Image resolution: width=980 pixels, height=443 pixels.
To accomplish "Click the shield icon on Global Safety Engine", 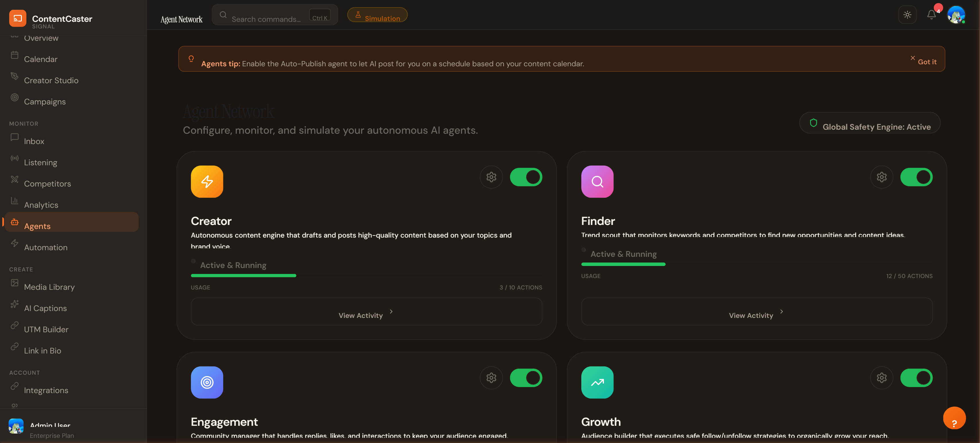I will click(x=814, y=123).
